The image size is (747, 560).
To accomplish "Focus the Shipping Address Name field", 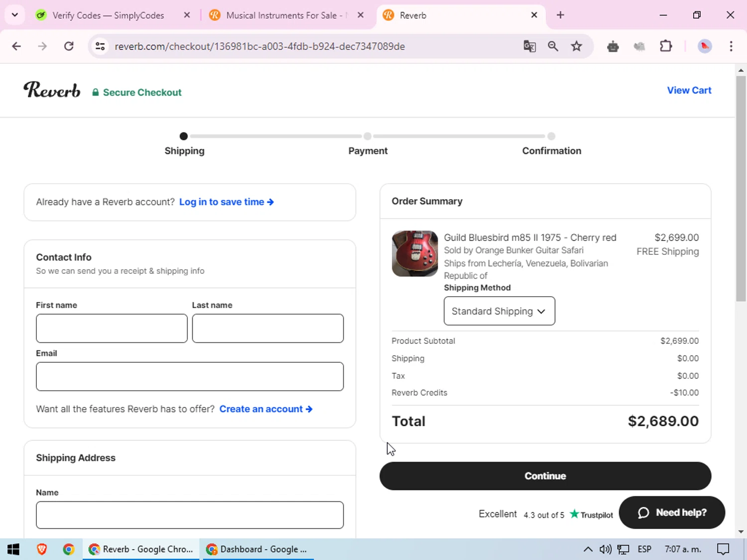I will point(190,515).
